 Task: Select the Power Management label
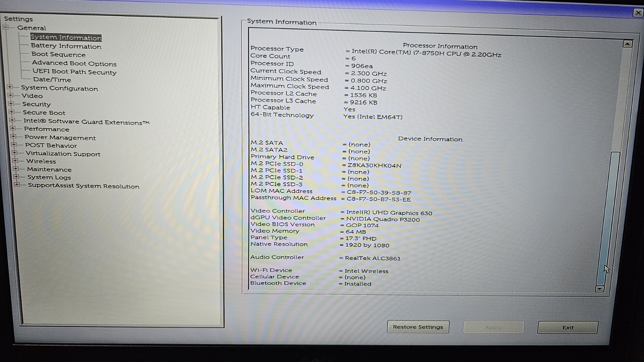pos(60,138)
